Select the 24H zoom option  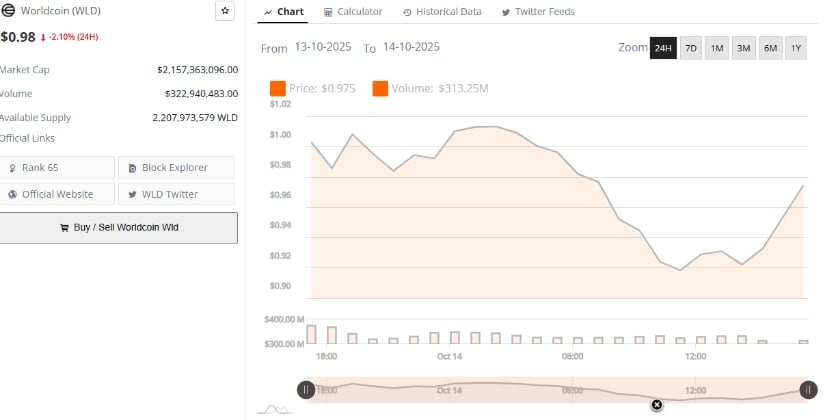pos(662,48)
